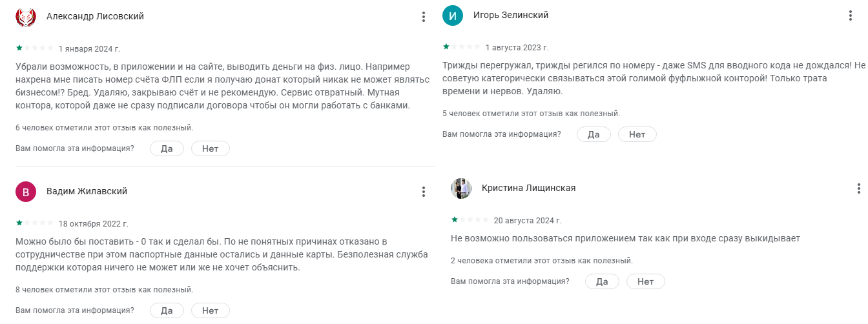Viewport: 868px width, 324px height.
Task: Click Александр Лисовский's fox avatar
Action: click(x=26, y=17)
